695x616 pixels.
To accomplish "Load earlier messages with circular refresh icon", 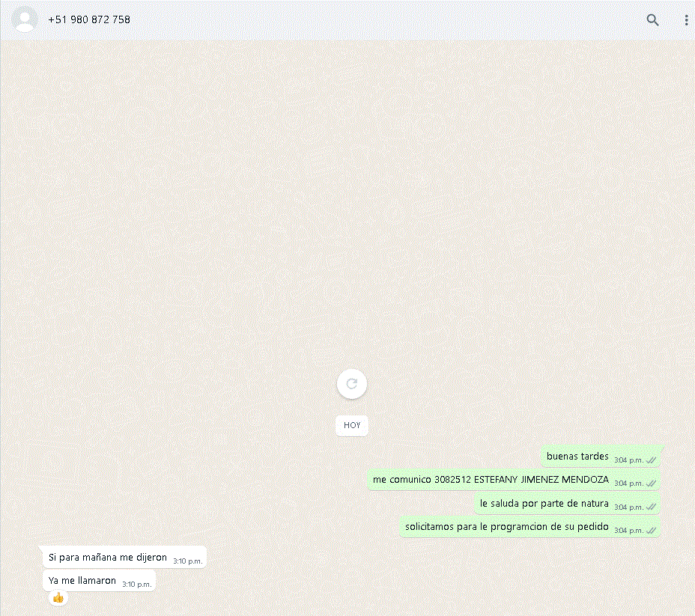I will (352, 384).
